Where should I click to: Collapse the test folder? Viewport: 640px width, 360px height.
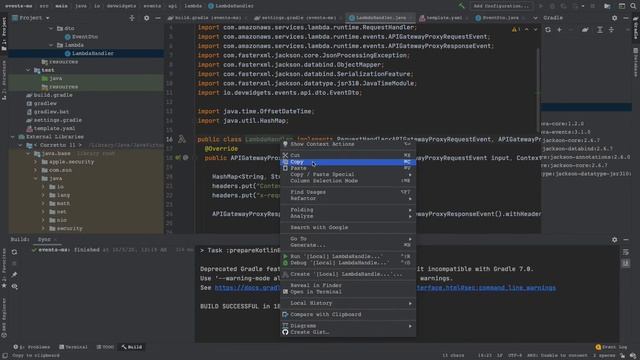coord(29,70)
